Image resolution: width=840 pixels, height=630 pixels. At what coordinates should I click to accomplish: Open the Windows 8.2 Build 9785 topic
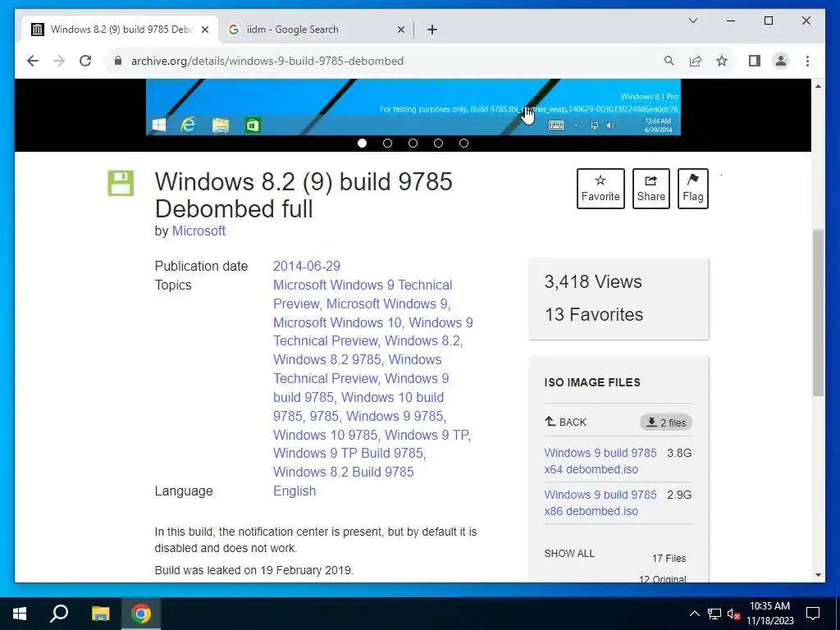pos(344,472)
